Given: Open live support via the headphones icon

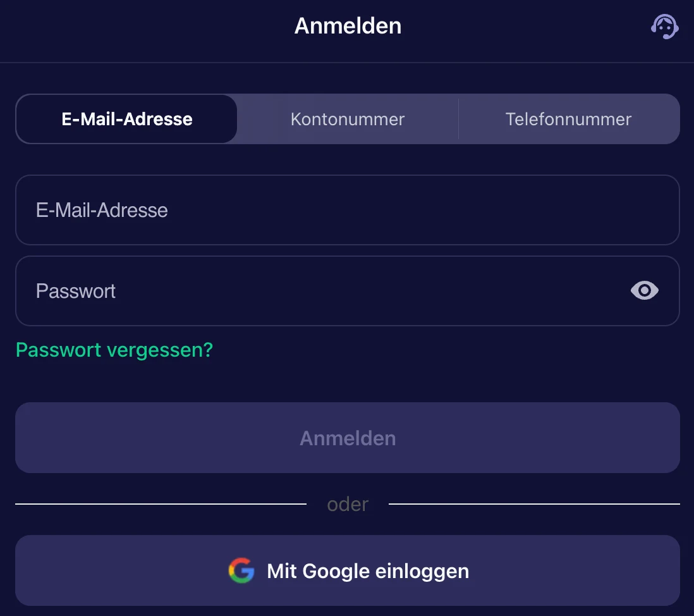Looking at the screenshot, I should coord(664,27).
